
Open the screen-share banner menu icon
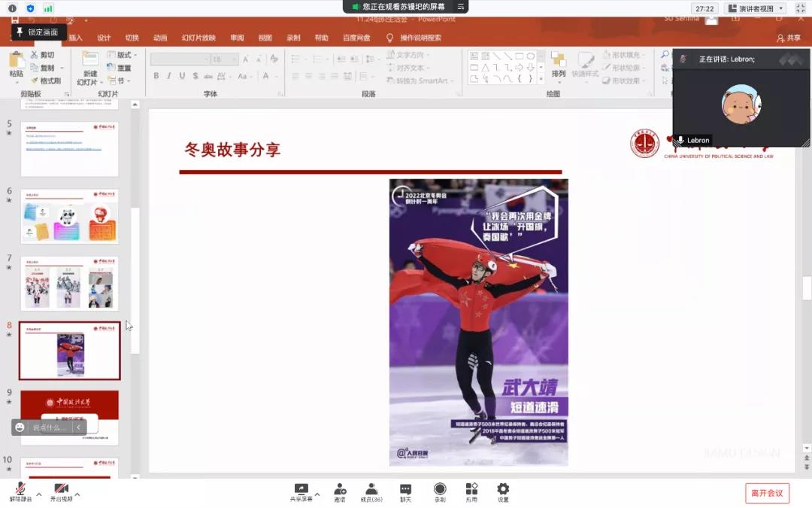tap(460, 7)
